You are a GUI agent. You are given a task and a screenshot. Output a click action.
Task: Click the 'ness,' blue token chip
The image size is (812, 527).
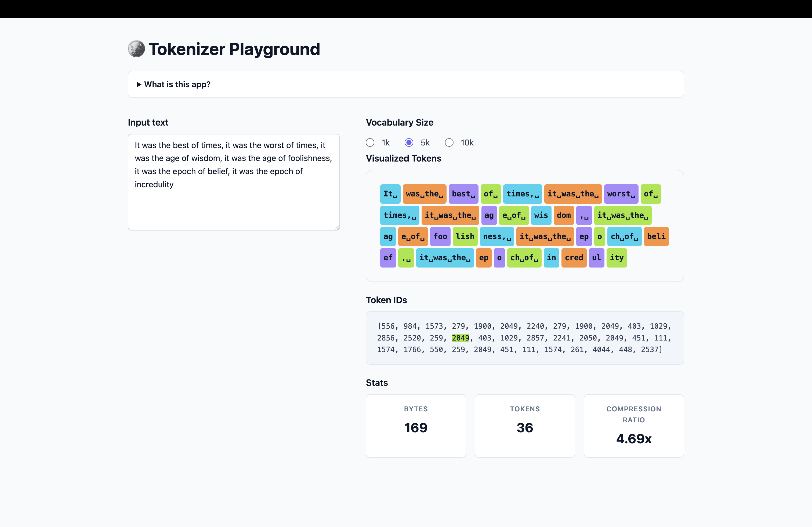tap(497, 236)
